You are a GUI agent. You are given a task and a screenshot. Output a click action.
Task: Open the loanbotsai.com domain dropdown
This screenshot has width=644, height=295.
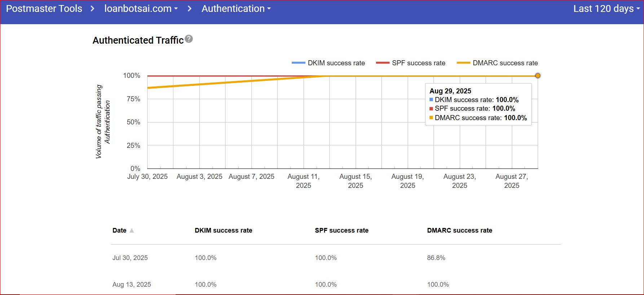(141, 9)
